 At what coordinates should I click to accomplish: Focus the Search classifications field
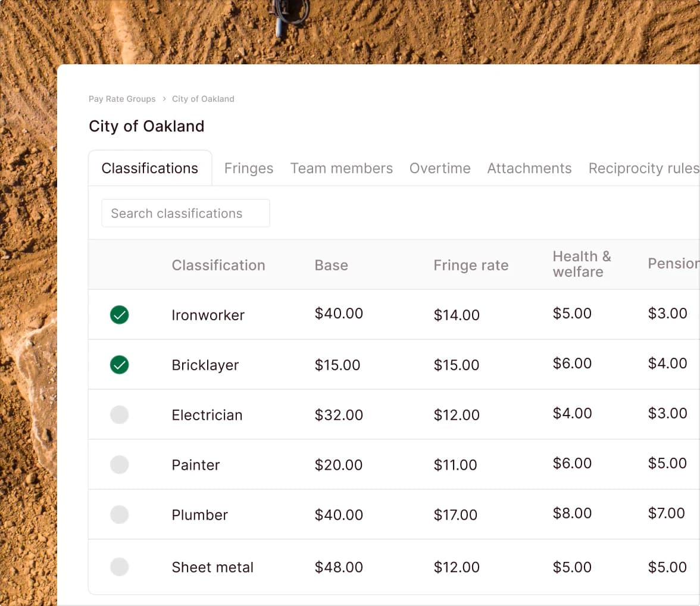186,213
